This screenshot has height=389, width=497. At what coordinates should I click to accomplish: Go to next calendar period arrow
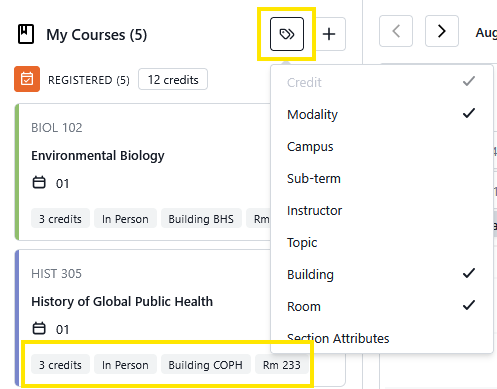point(442,31)
